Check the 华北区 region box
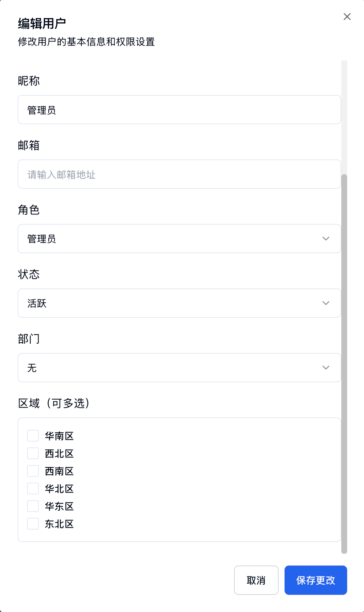364x612 pixels. [x=33, y=488]
